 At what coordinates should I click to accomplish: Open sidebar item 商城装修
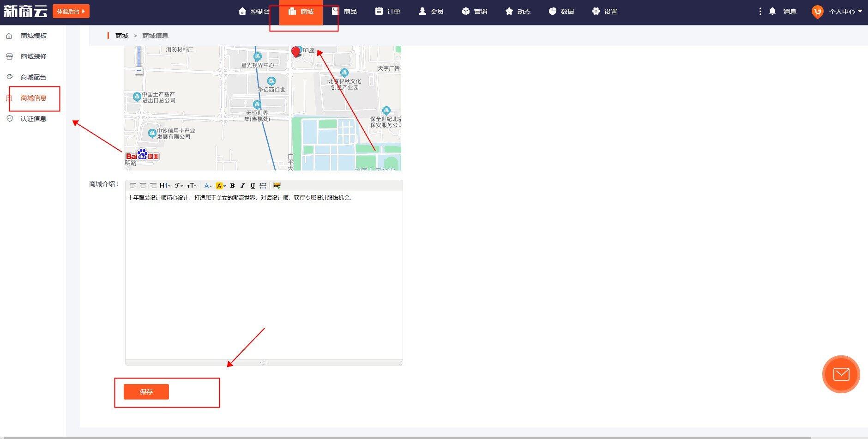pos(33,56)
